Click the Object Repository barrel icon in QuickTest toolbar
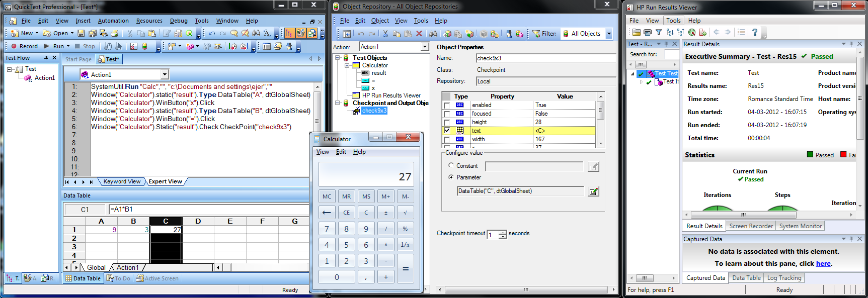The height and width of the screenshot is (298, 868). pyautogui.click(x=145, y=46)
